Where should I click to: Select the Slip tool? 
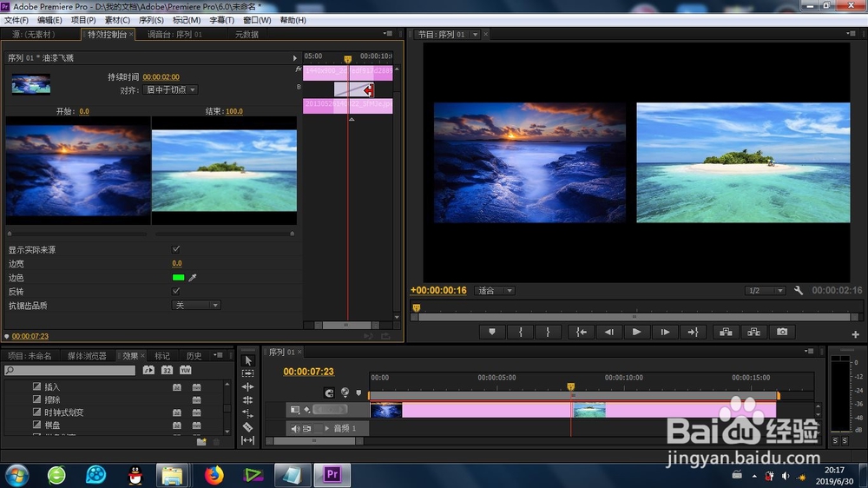(x=248, y=440)
